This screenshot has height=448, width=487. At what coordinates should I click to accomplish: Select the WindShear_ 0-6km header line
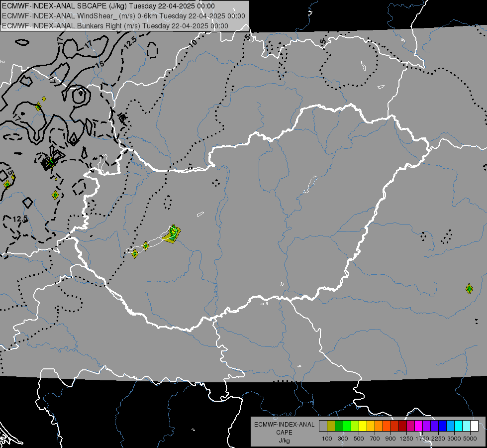point(123,16)
